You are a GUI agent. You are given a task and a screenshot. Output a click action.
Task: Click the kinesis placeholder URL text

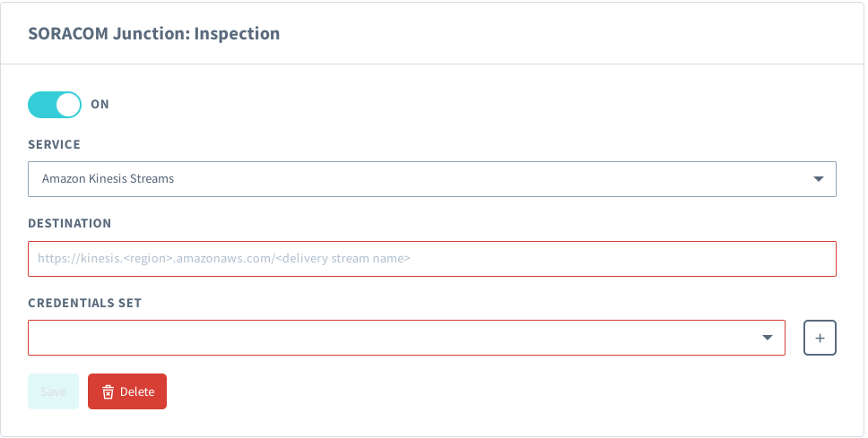tap(224, 259)
